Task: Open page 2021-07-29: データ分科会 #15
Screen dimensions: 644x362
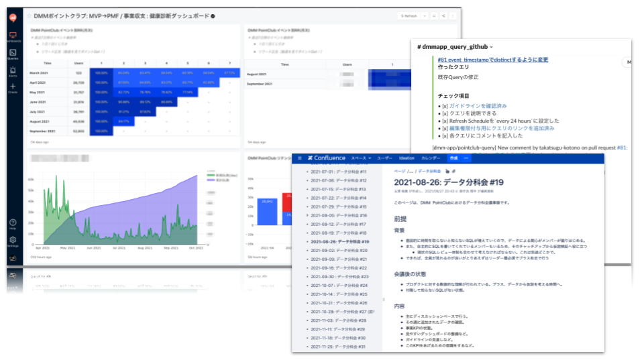Action: click(338, 207)
